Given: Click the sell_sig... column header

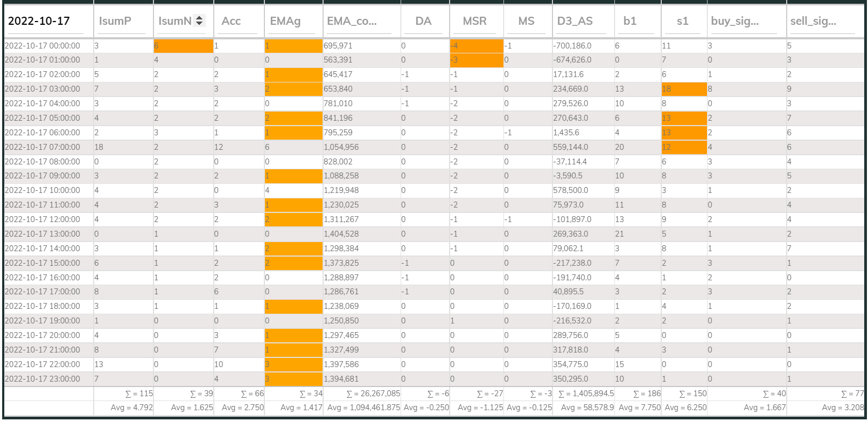Looking at the screenshot, I should coord(813,21).
